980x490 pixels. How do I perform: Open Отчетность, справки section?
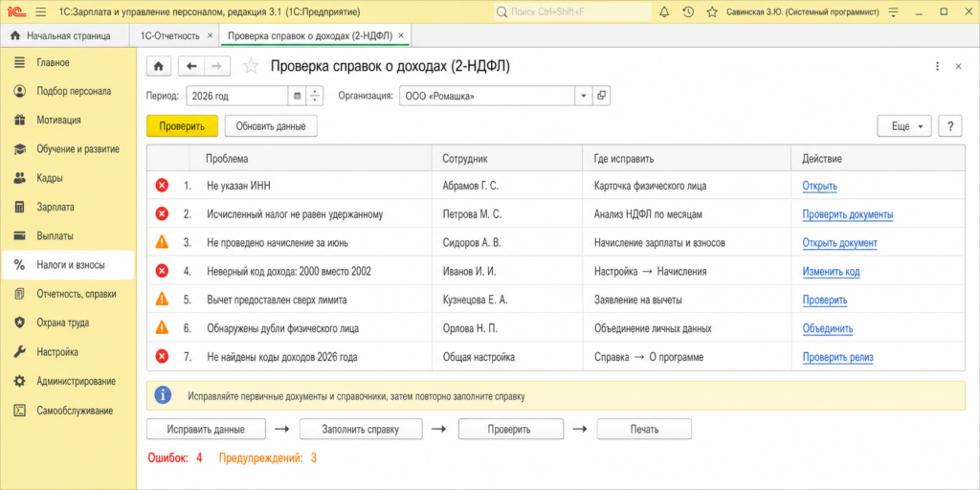[x=68, y=294]
